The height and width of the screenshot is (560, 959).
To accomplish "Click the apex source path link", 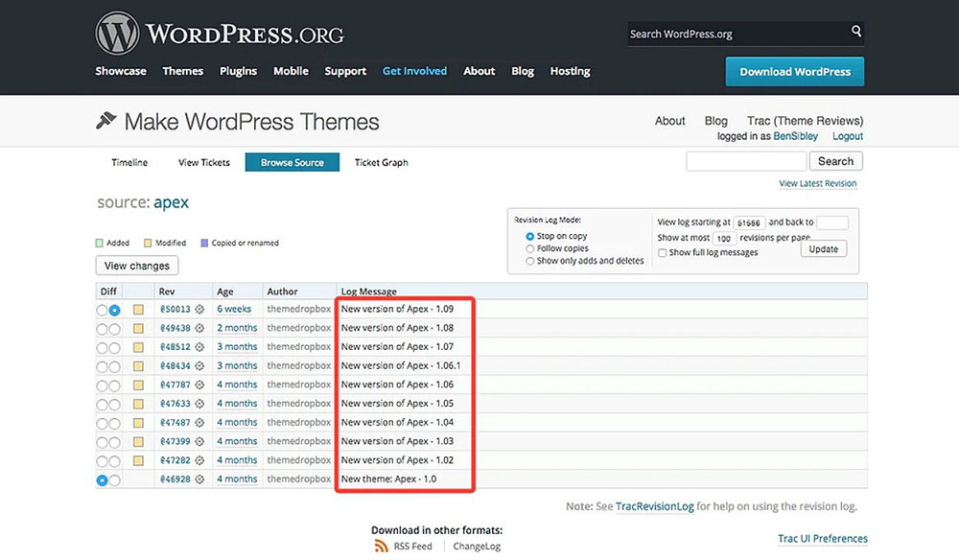I will pos(171,202).
